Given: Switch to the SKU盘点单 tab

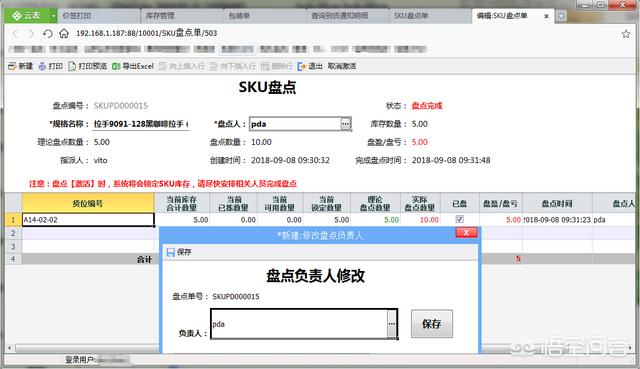Looking at the screenshot, I should (x=411, y=16).
